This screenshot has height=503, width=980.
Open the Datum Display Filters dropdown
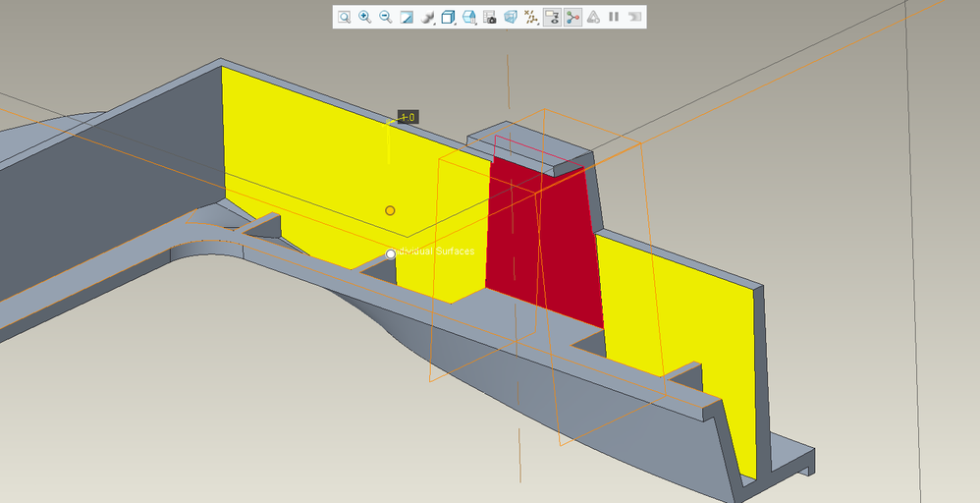[x=531, y=17]
